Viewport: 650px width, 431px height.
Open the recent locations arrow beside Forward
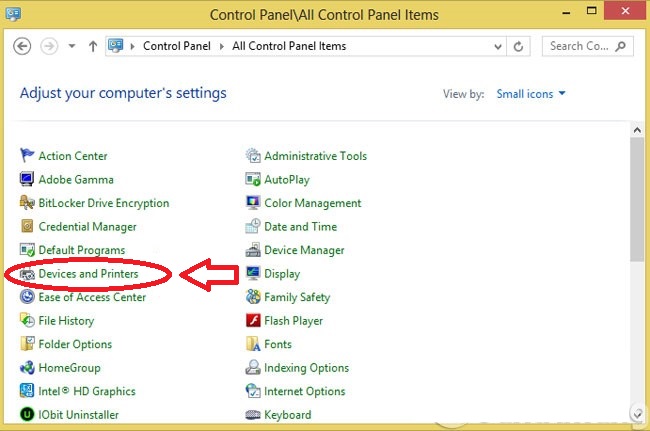pos(73,46)
